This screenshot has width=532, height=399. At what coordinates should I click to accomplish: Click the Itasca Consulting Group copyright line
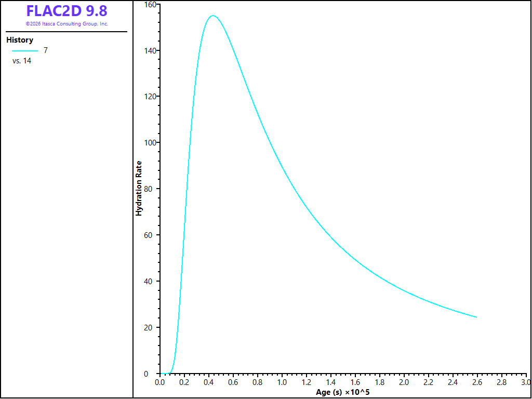click(x=67, y=24)
